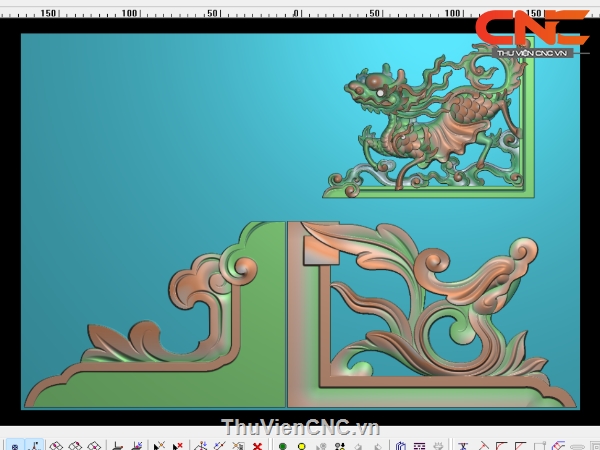Toggle the highlighted first icon at toolbar's left end
The width and height of the screenshot is (600, 450).
(x=14, y=445)
